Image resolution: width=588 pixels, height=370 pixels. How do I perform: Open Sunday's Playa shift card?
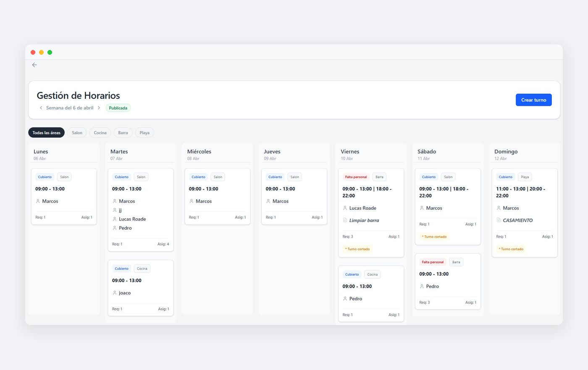pyautogui.click(x=525, y=212)
